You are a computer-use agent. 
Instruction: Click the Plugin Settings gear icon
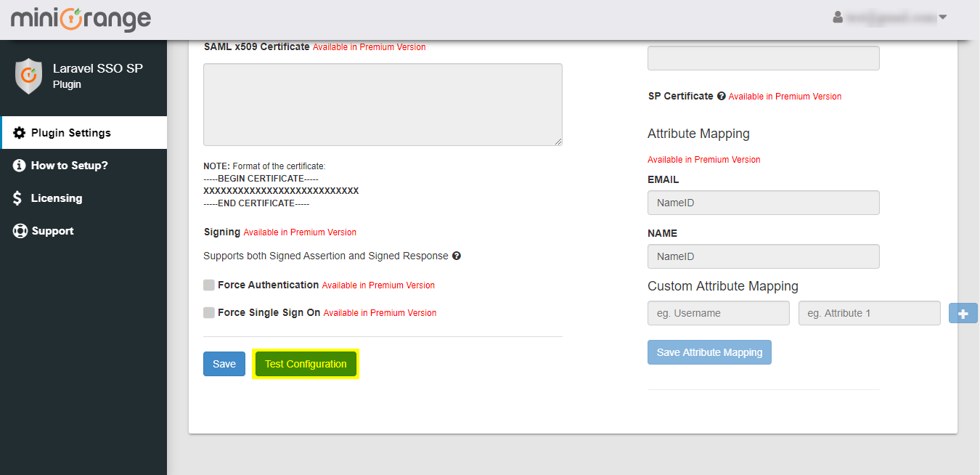(x=20, y=133)
